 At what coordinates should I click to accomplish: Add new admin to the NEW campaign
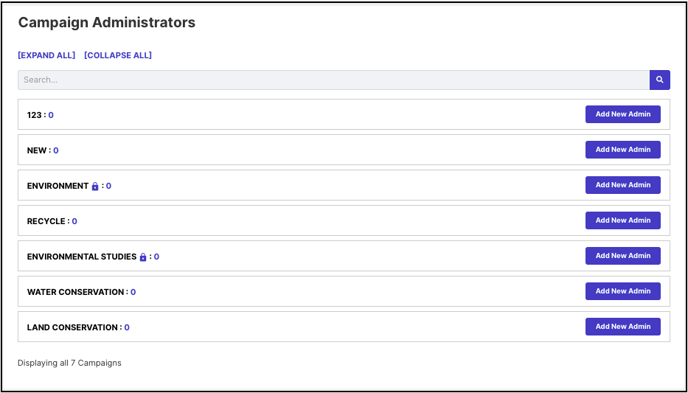point(623,150)
